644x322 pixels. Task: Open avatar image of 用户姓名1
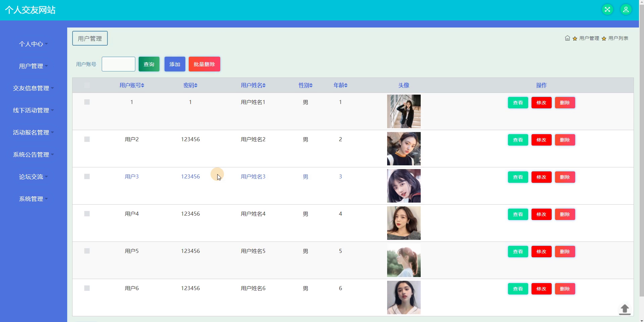pyautogui.click(x=404, y=111)
